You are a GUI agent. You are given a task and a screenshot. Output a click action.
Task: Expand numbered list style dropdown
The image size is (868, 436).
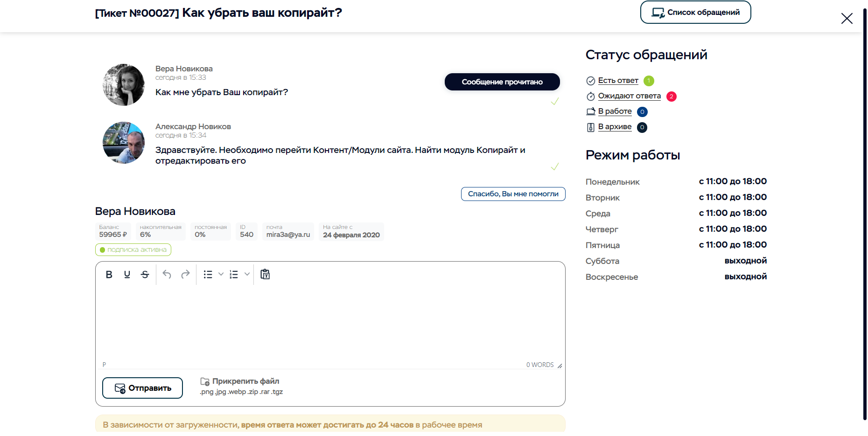[247, 275]
